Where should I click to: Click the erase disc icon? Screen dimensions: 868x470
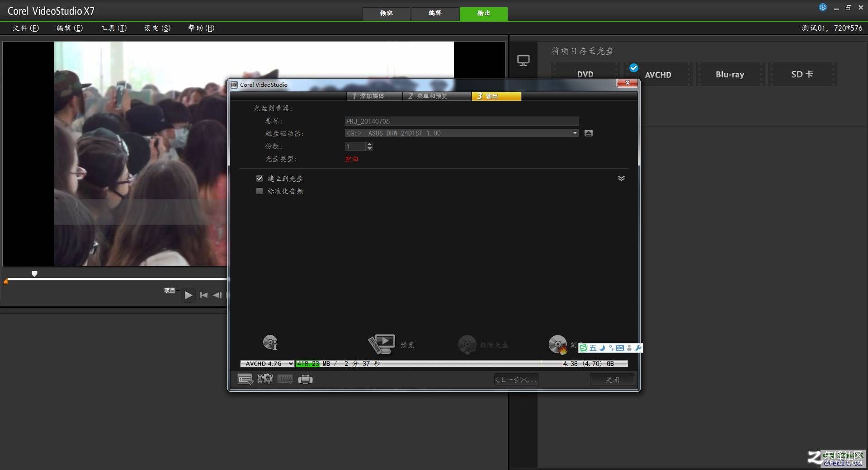[467, 344]
